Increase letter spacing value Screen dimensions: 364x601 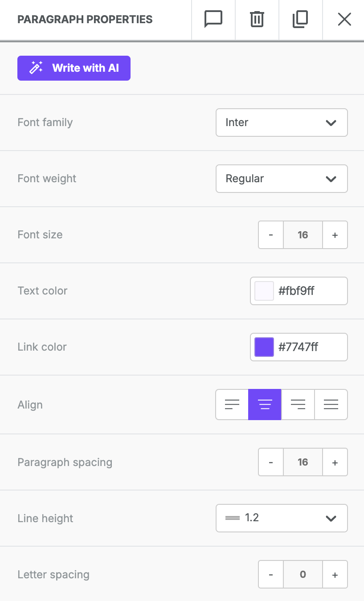335,575
